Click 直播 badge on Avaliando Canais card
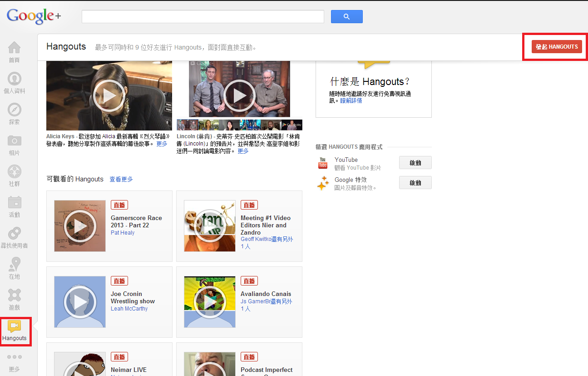Image resolution: width=588 pixels, height=376 pixels. click(249, 281)
